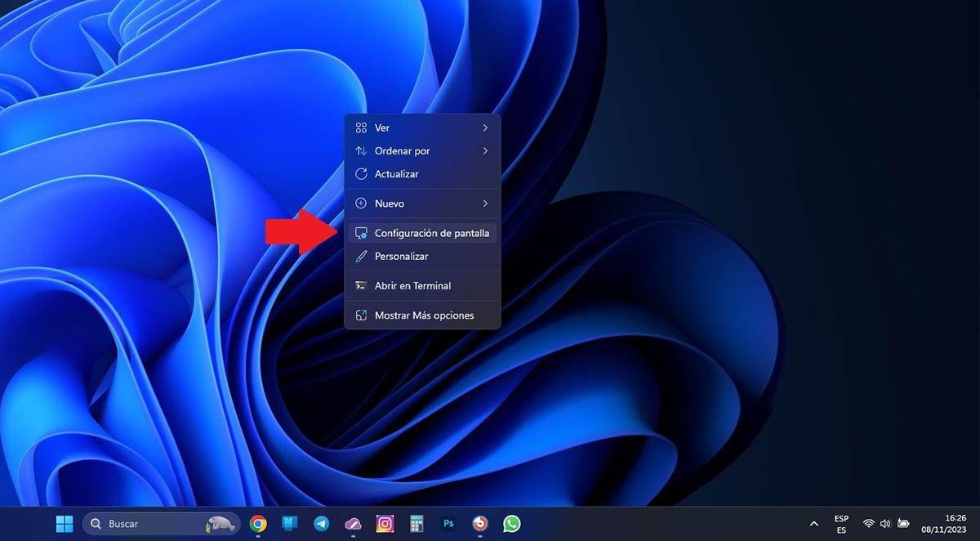Launch Telegram from the taskbar
The image size is (980, 541).
click(x=321, y=523)
